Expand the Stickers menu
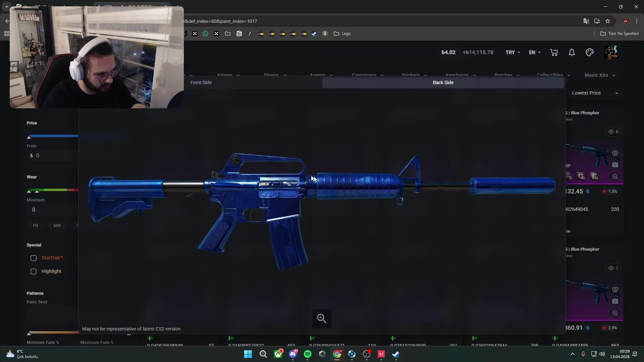644x362 pixels. [414, 75]
